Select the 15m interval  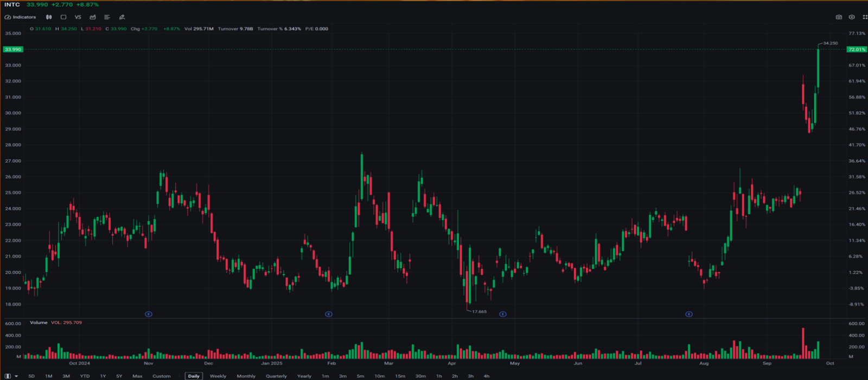tap(400, 376)
